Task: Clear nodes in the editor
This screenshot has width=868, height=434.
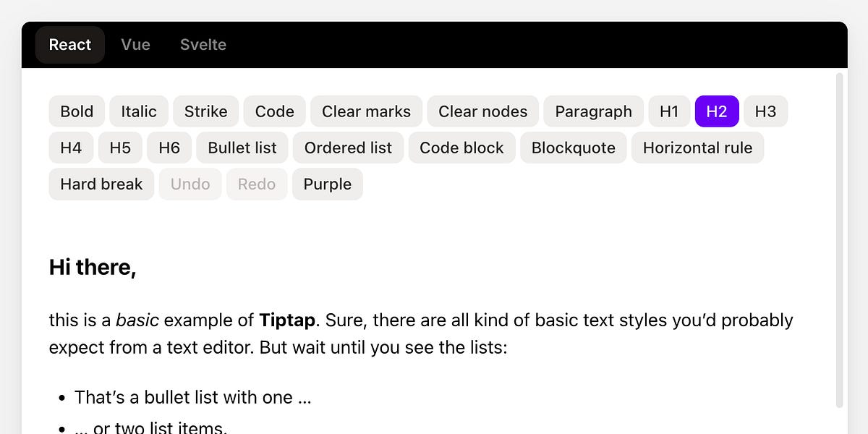Action: pos(482,111)
